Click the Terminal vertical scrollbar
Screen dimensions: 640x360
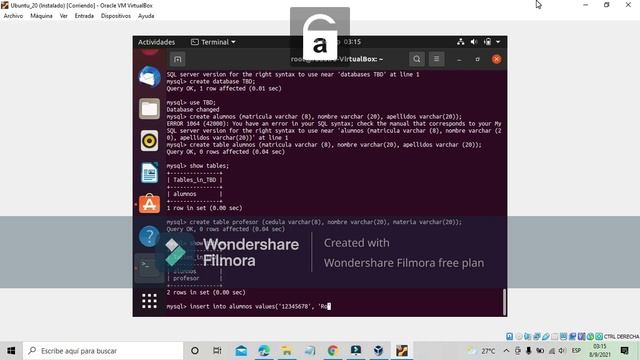[504, 302]
